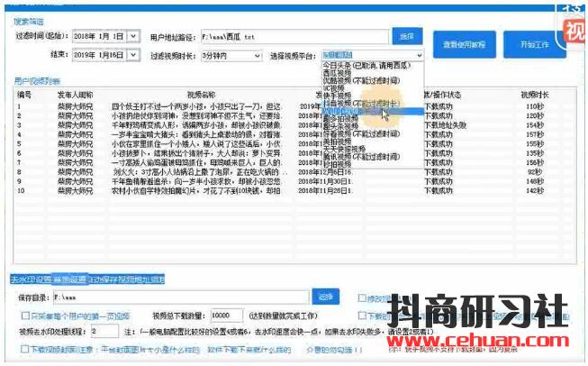The width and height of the screenshot is (588, 366).
Task: Click the 发布人昵称 column header
Action: 75,95
